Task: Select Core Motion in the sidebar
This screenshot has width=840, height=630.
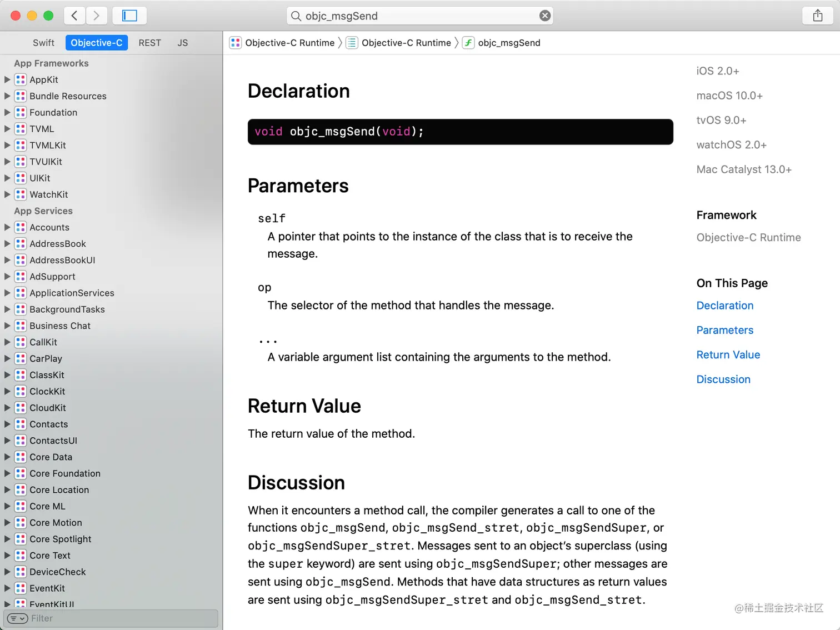Action: (111, 523)
